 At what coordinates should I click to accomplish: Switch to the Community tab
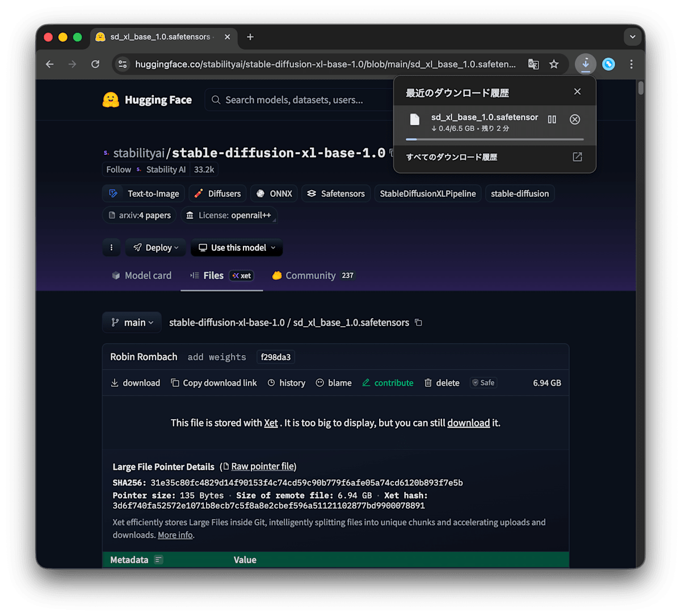point(313,275)
